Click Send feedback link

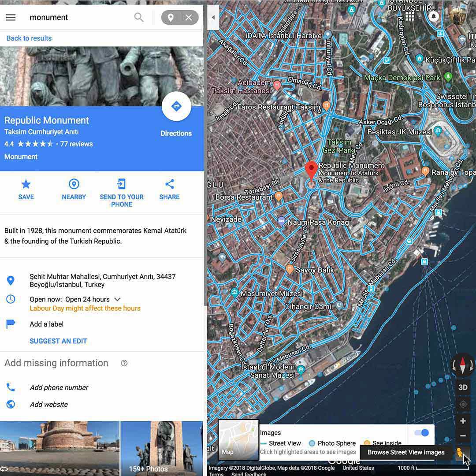(249, 474)
